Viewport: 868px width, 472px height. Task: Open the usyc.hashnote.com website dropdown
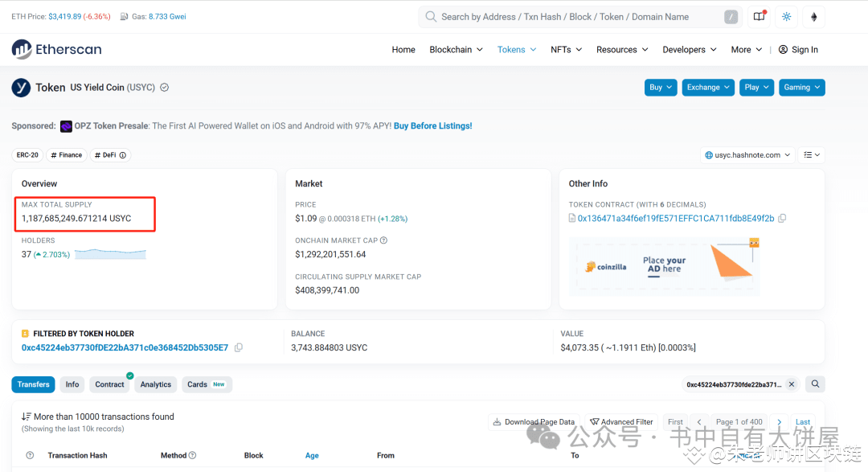747,155
